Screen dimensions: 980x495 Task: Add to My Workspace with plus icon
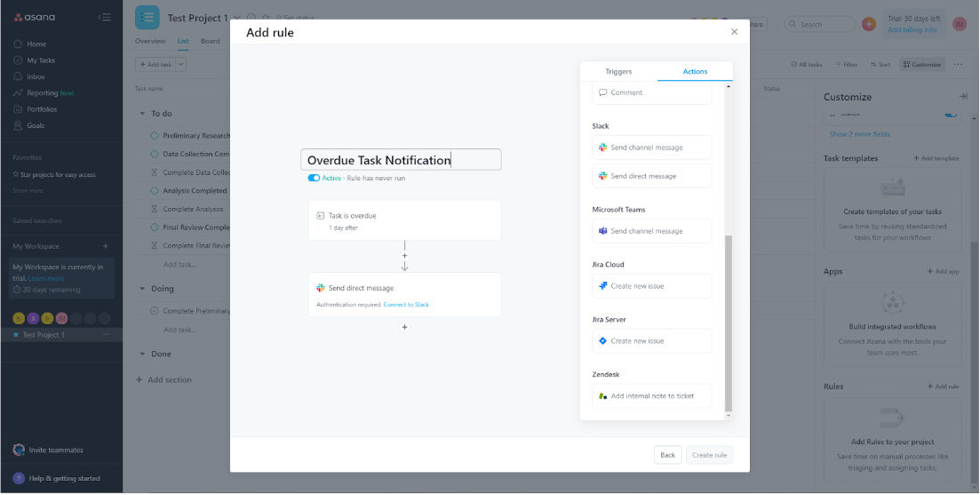tap(106, 246)
